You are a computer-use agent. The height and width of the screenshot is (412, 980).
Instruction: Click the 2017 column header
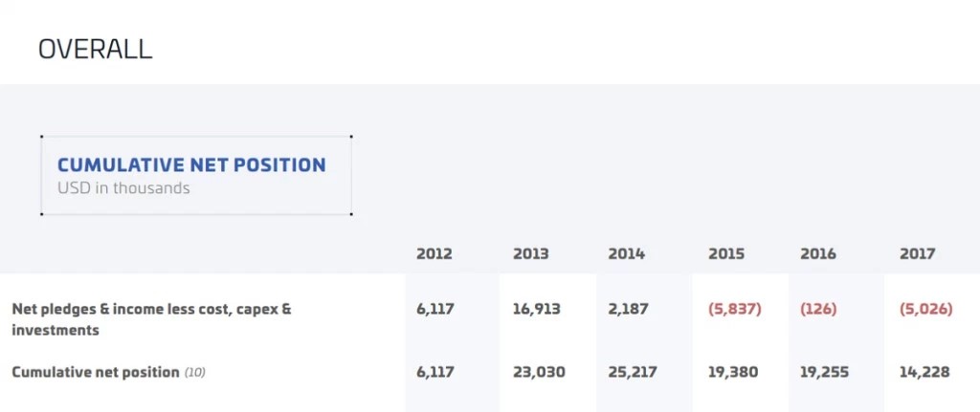[918, 254]
